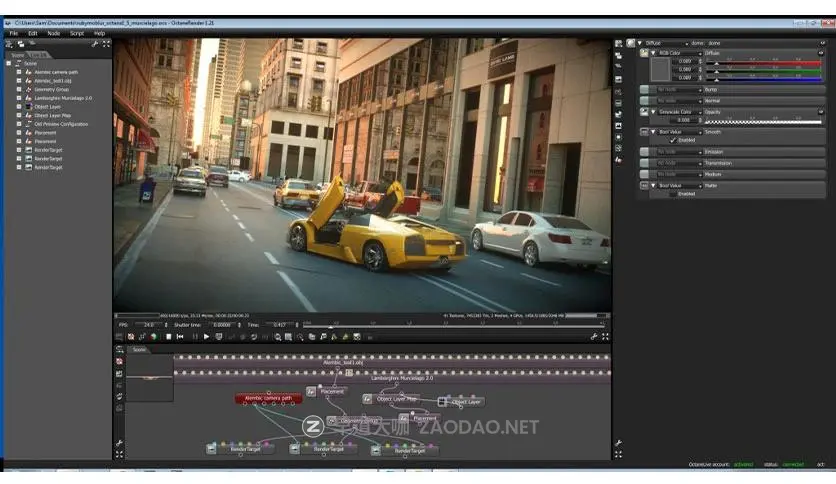Screen dimensions: 836x484
Task: Click the wrench icon in the outliner header
Action: click(x=95, y=44)
